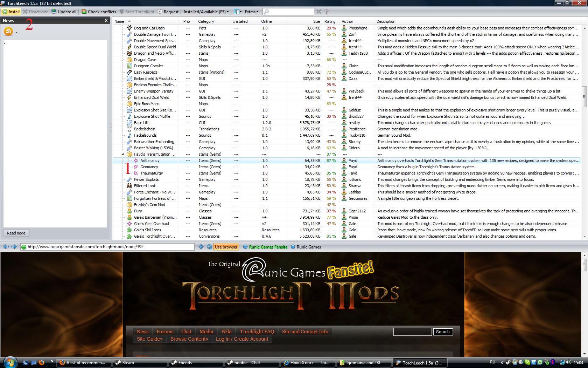Close the News panel

[x=106, y=21]
